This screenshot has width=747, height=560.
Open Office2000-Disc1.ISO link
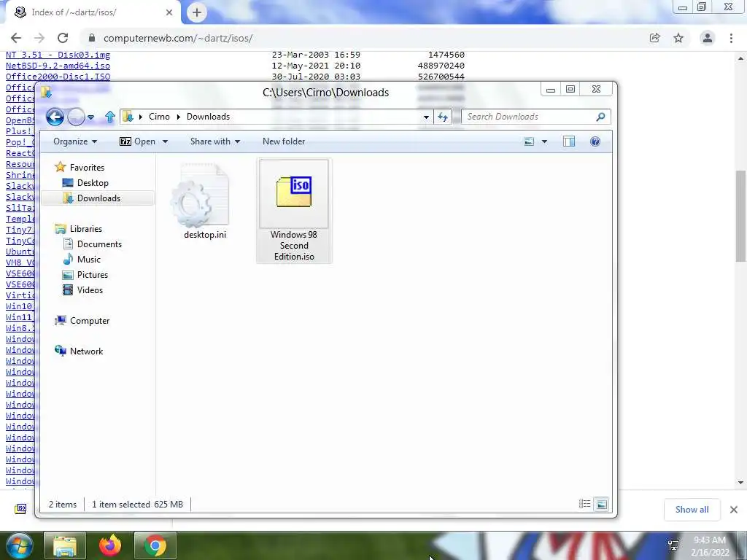(x=58, y=77)
